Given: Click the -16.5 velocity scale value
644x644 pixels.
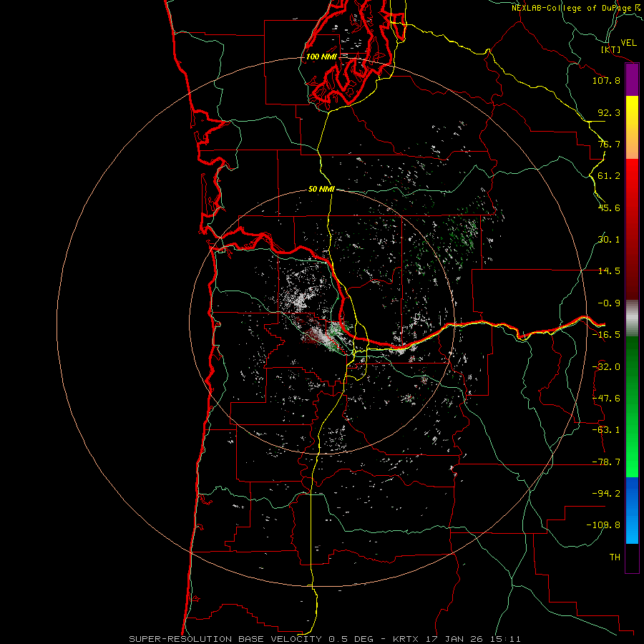Looking at the screenshot, I should point(606,335).
